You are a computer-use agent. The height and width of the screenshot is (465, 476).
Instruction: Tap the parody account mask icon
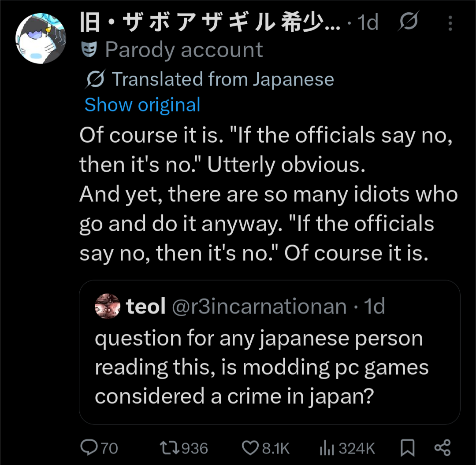(89, 51)
